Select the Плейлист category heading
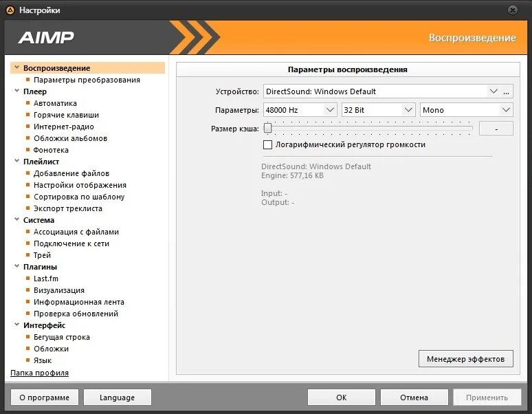The width and height of the screenshot is (532, 414). 41,162
